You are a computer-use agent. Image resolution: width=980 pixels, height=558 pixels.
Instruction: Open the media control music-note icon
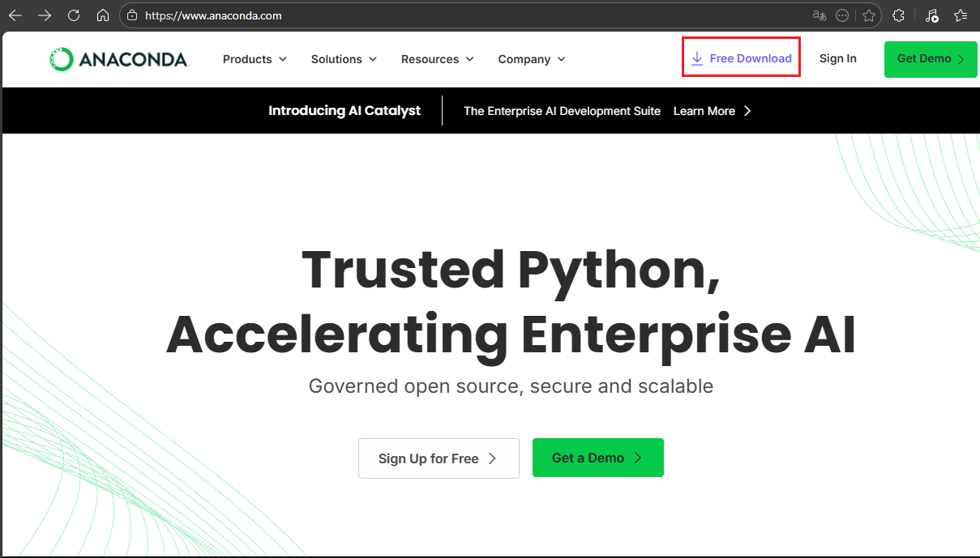point(931,15)
